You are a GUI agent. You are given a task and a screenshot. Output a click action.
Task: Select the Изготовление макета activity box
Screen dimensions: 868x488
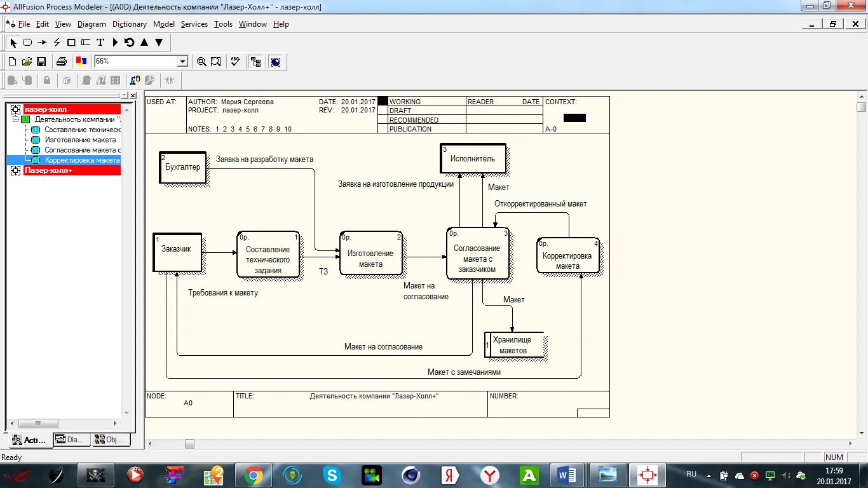[371, 253]
